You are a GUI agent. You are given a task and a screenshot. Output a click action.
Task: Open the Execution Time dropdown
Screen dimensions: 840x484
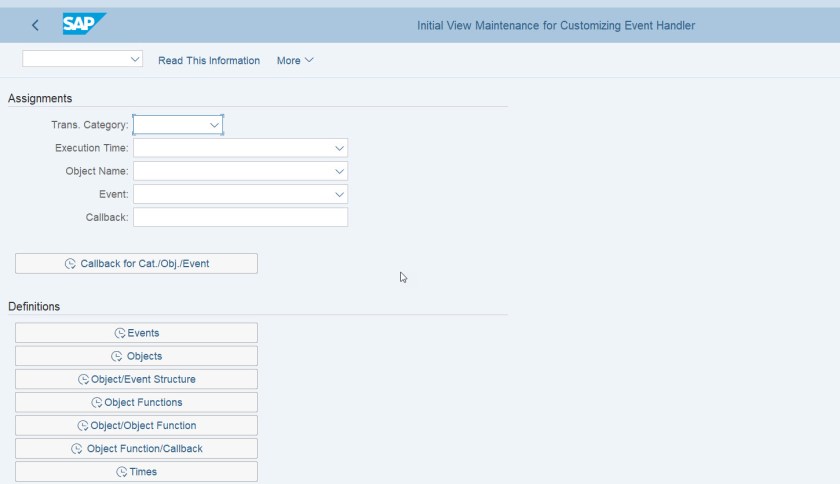pos(339,148)
